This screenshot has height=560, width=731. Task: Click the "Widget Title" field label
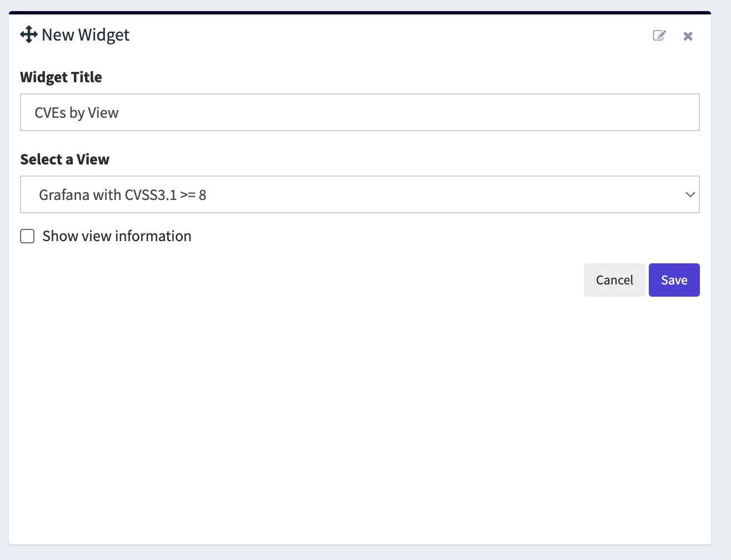pos(61,77)
